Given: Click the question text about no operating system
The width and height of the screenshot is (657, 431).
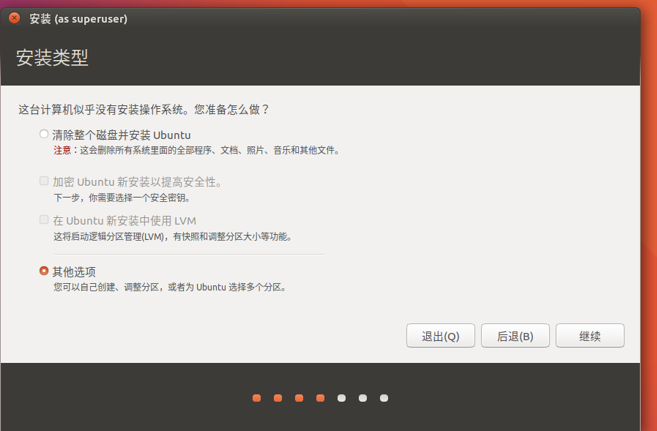Looking at the screenshot, I should [x=144, y=110].
